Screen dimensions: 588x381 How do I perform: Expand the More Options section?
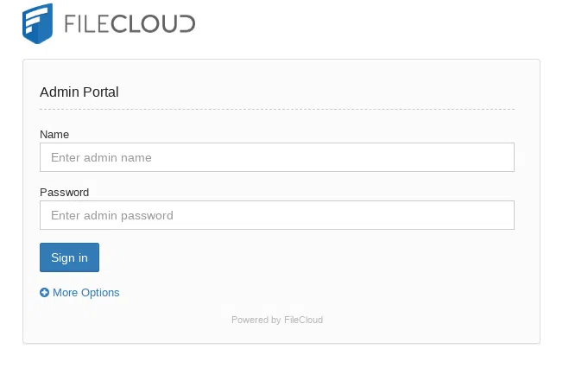point(85,293)
